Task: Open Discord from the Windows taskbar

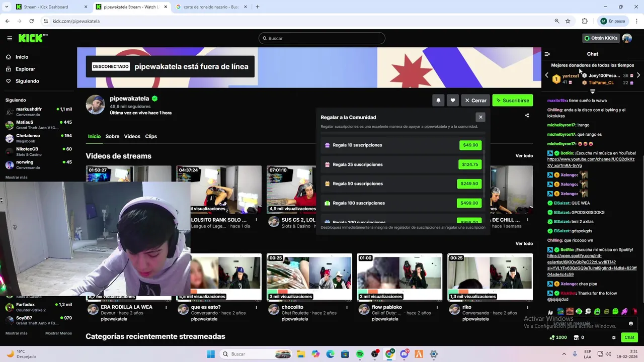Action: 404,354
